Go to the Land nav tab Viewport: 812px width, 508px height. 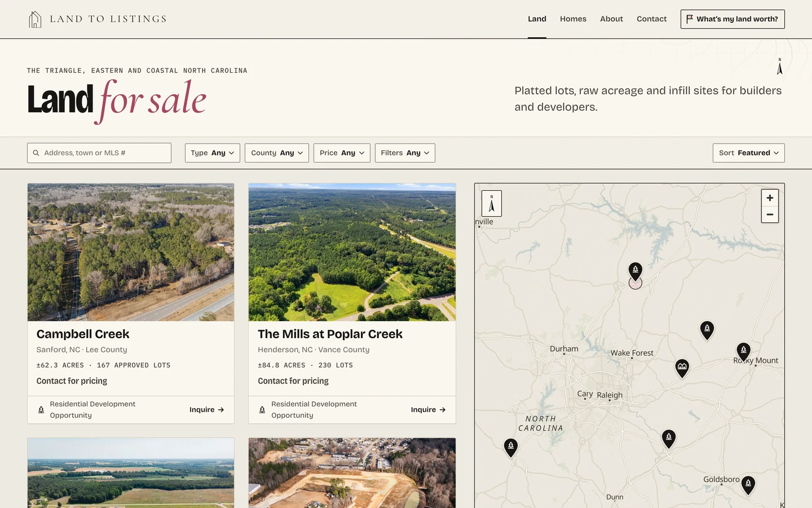click(537, 19)
